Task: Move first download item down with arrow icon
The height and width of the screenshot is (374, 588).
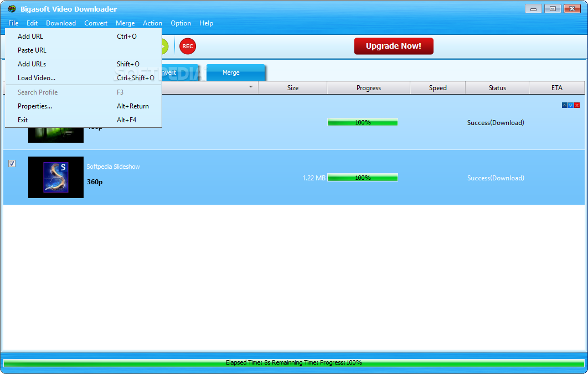Action: tap(570, 105)
